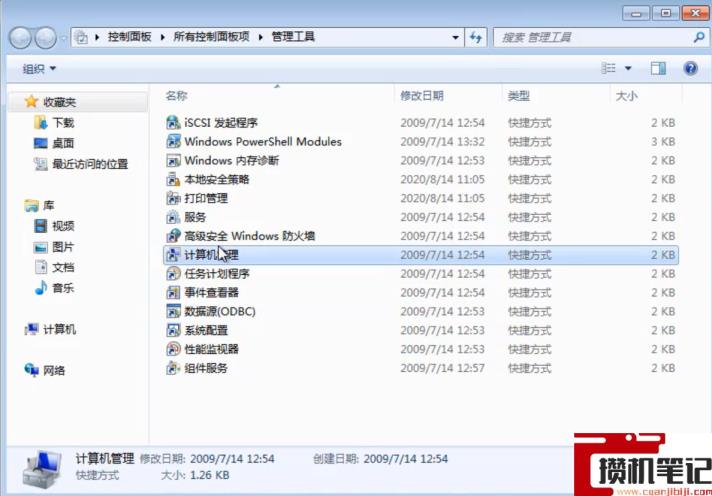This screenshot has height=496, width=712.
Task: Click the 打印管理 icon
Action: pos(173,198)
